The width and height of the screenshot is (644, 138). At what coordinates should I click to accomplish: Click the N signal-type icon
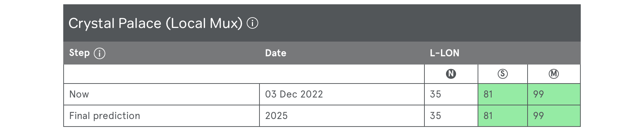451,74
